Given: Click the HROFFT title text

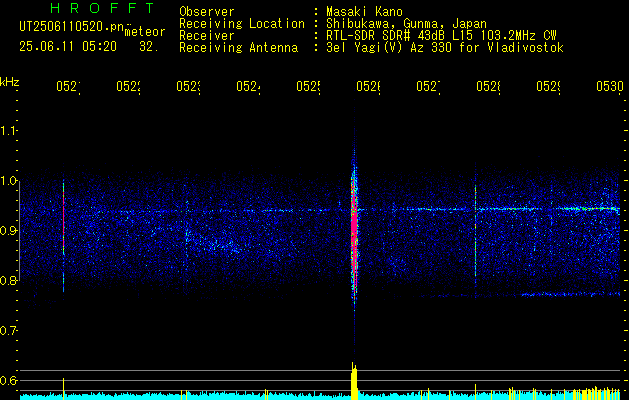Looking at the screenshot, I should (102, 8).
